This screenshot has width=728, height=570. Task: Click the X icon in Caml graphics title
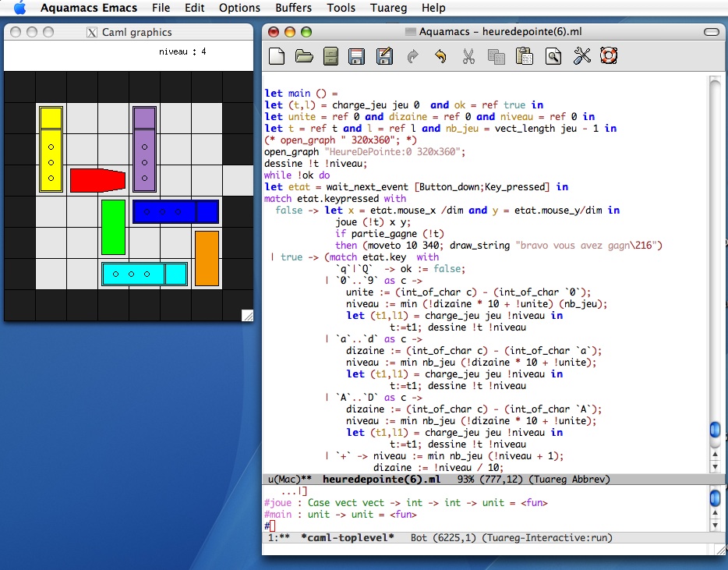(x=92, y=32)
